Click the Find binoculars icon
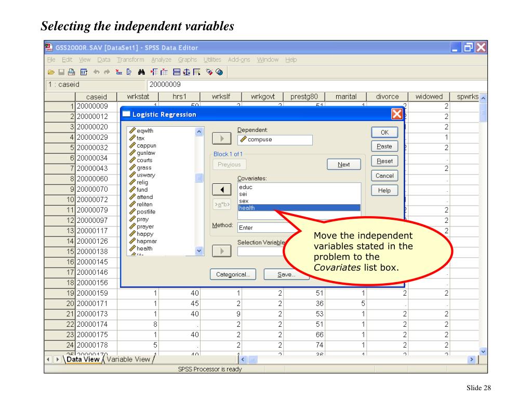The image size is (532, 399). click(141, 72)
